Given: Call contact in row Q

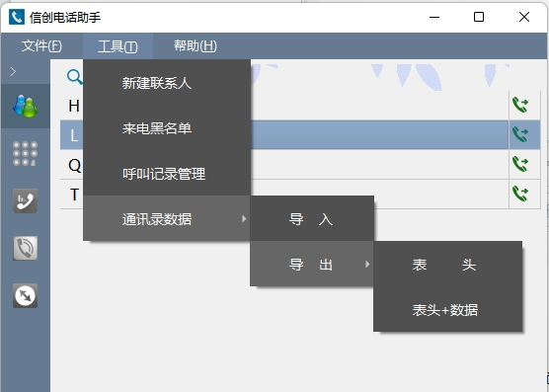Looking at the screenshot, I should point(520,164).
